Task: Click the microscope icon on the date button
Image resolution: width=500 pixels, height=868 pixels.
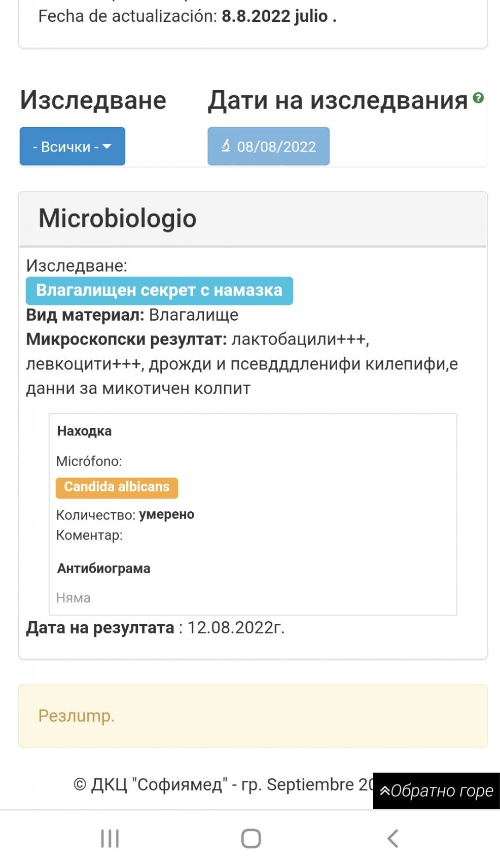Action: pos(226,146)
